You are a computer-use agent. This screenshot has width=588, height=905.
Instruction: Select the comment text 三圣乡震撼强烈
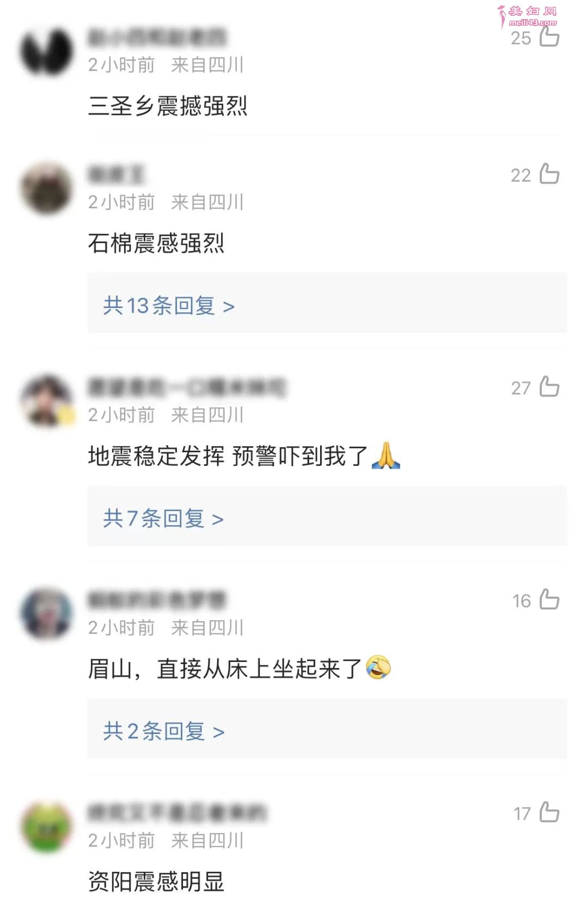(x=168, y=106)
